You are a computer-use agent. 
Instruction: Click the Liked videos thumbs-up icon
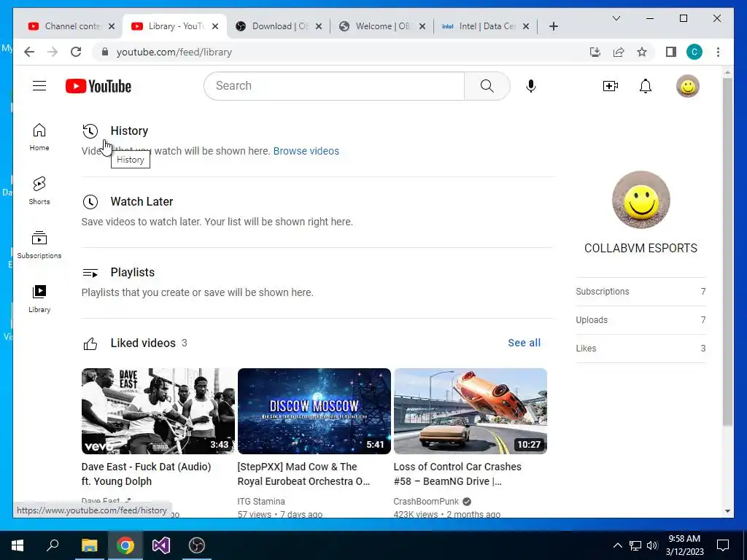[x=90, y=343]
